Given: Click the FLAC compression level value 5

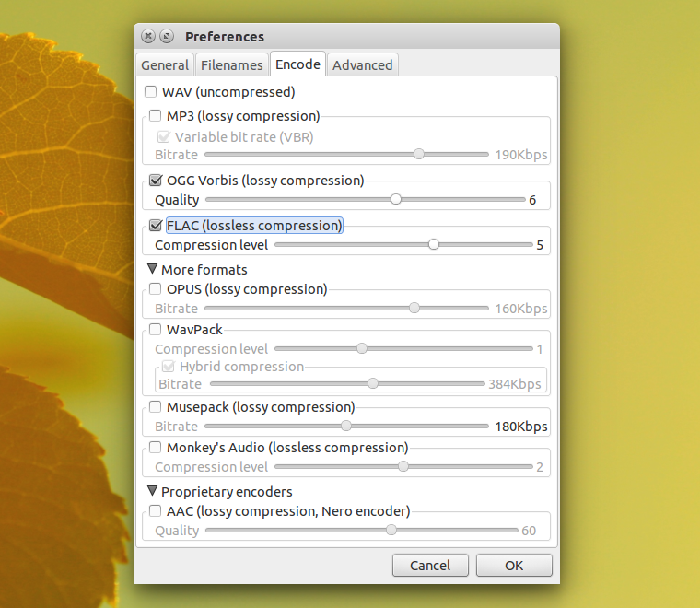Looking at the screenshot, I should pos(540,246).
